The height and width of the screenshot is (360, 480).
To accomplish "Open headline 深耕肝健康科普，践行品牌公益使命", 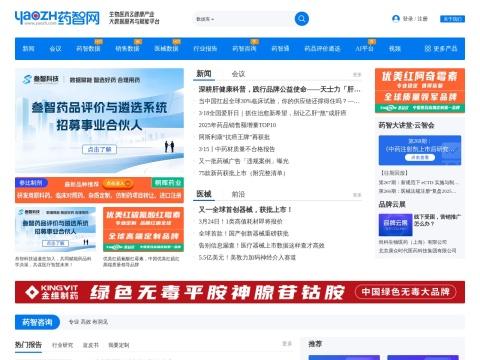I will pyautogui.click(x=280, y=89).
